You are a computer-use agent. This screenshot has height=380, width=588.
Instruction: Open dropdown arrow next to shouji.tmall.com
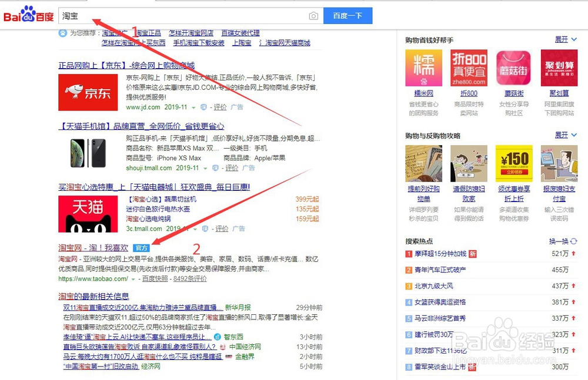[x=205, y=168]
